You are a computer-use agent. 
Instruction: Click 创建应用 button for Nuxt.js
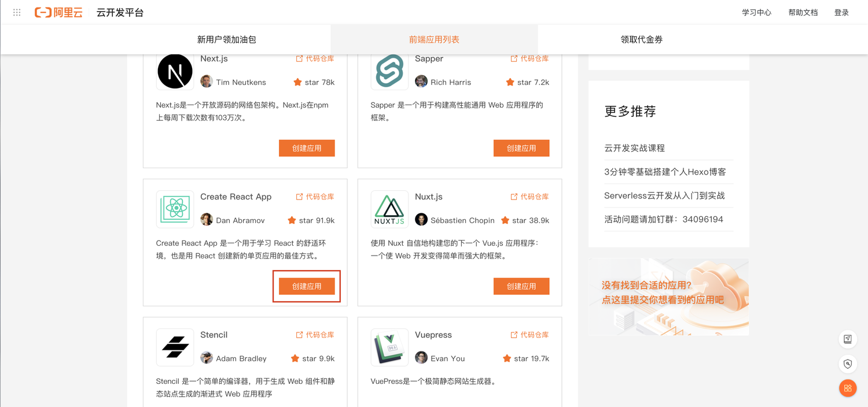[x=521, y=286]
